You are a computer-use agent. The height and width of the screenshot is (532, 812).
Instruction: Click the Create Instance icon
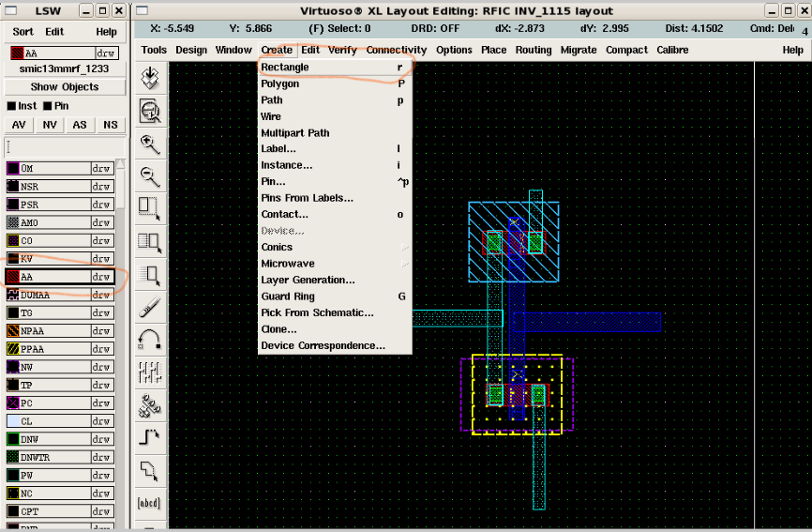pyautogui.click(x=150, y=405)
